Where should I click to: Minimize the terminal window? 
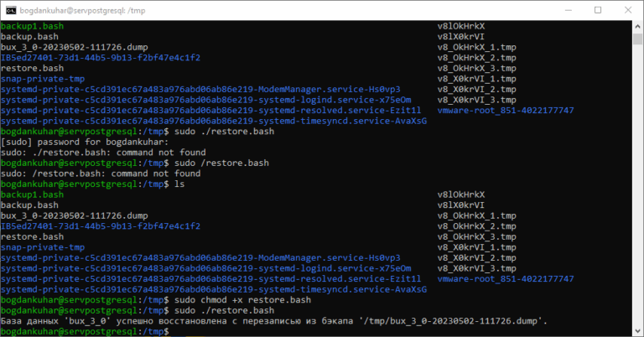558,10
